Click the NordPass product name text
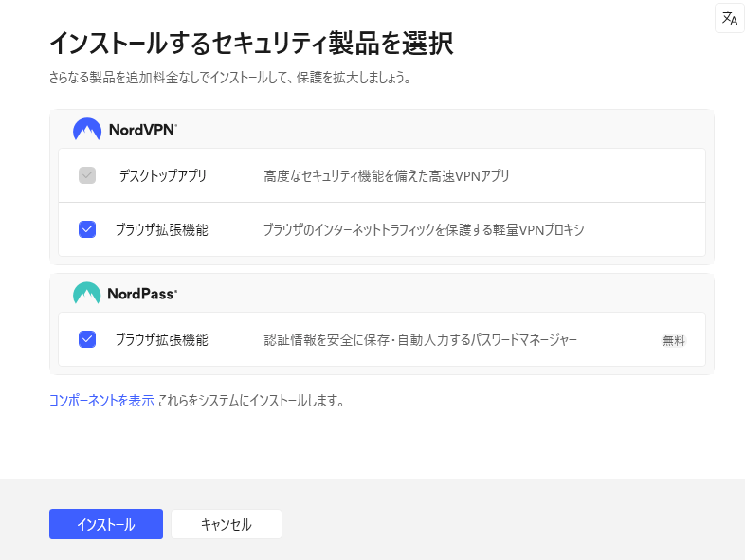 [x=142, y=294]
